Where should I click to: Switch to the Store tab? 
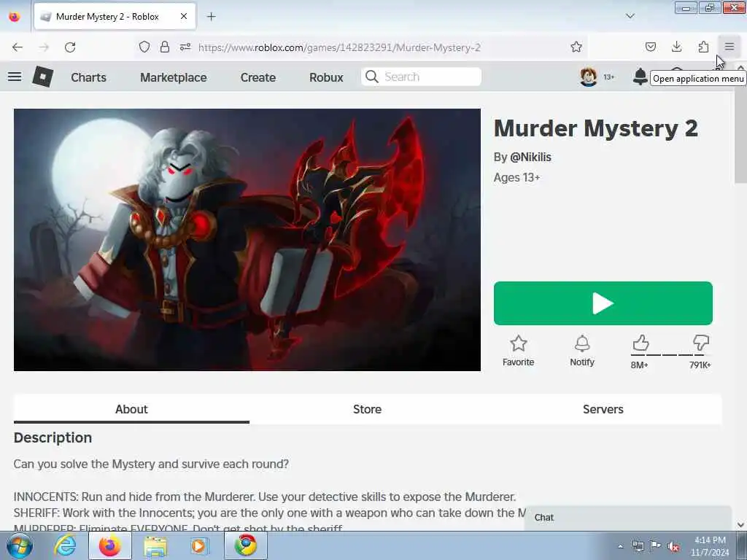[x=368, y=409]
